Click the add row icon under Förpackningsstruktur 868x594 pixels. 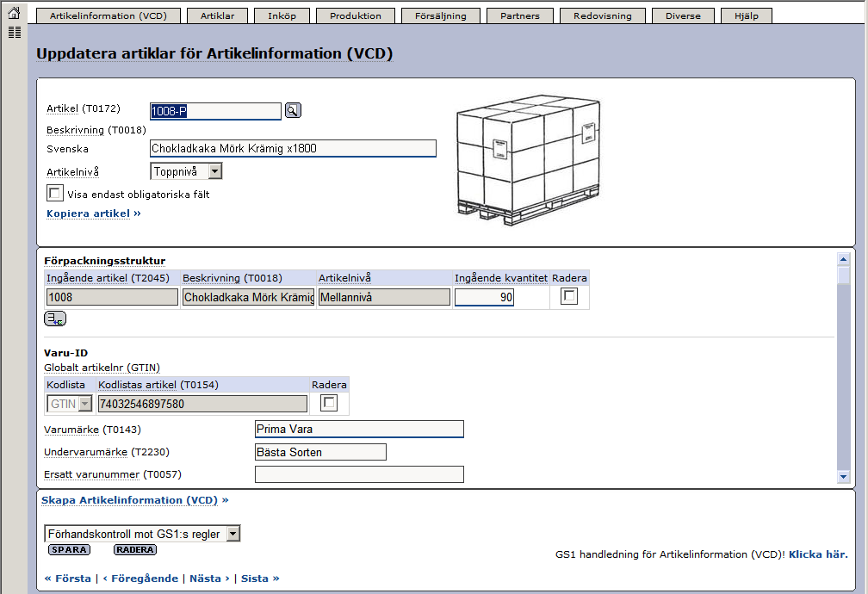pos(55,319)
